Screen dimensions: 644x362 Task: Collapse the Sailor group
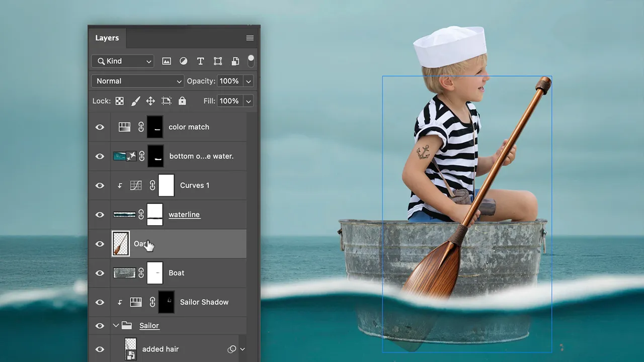[x=116, y=325]
